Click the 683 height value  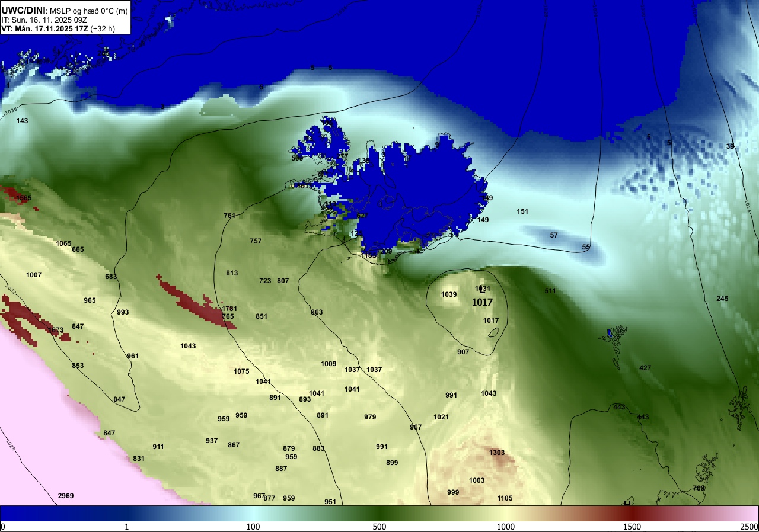[111, 277]
